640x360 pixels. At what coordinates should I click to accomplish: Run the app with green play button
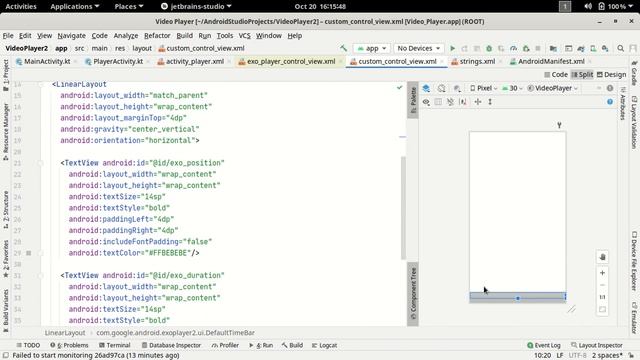452,48
